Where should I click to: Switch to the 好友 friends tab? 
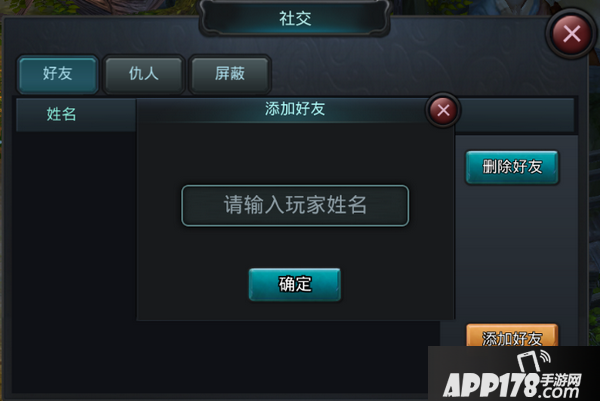coord(57,73)
